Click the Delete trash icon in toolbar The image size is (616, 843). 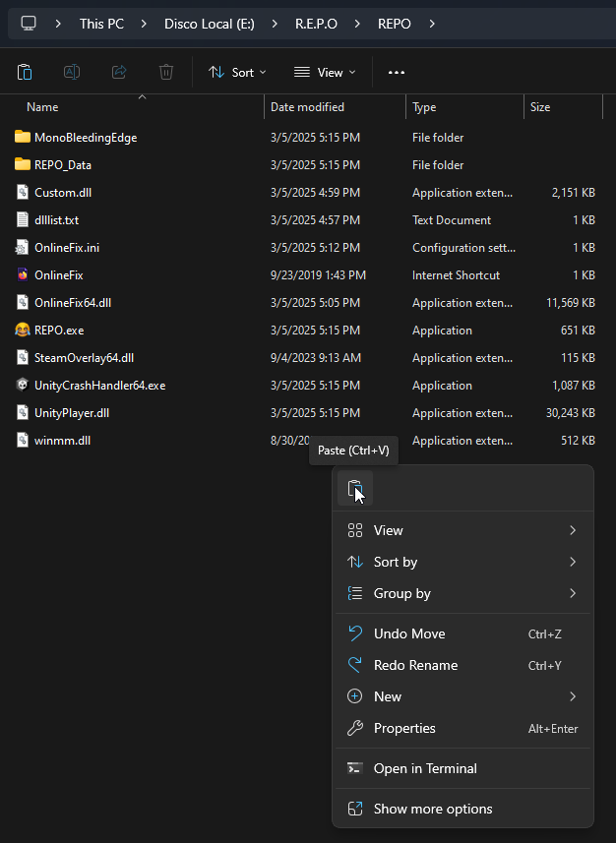165,71
